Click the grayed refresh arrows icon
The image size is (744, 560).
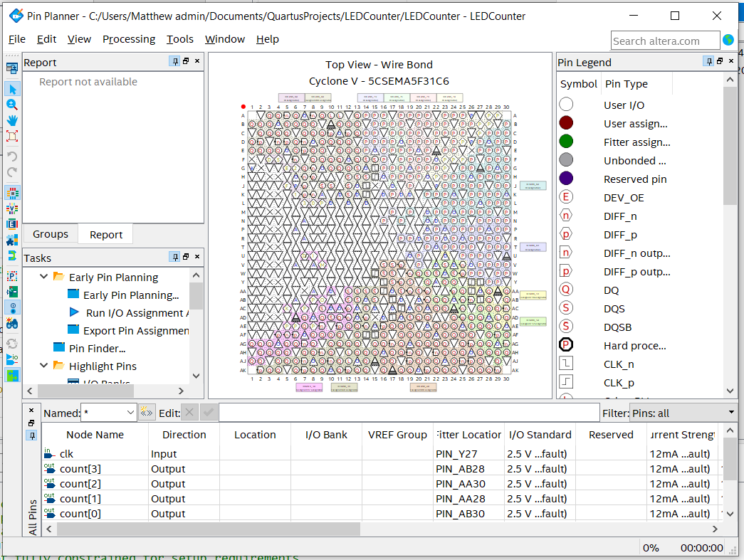(12, 344)
